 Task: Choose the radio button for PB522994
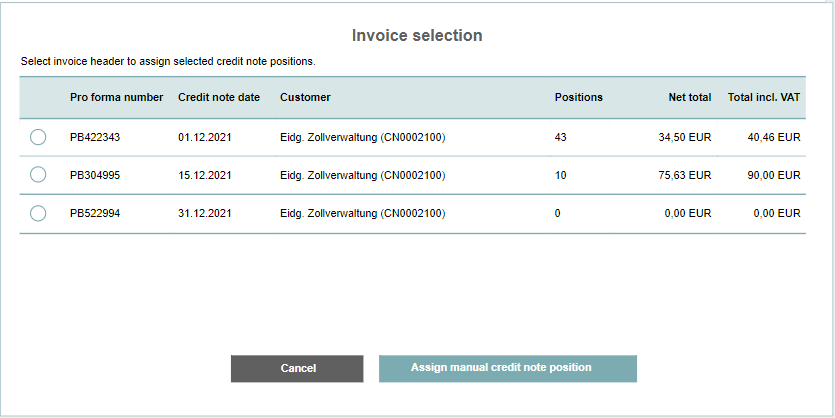[x=38, y=213]
